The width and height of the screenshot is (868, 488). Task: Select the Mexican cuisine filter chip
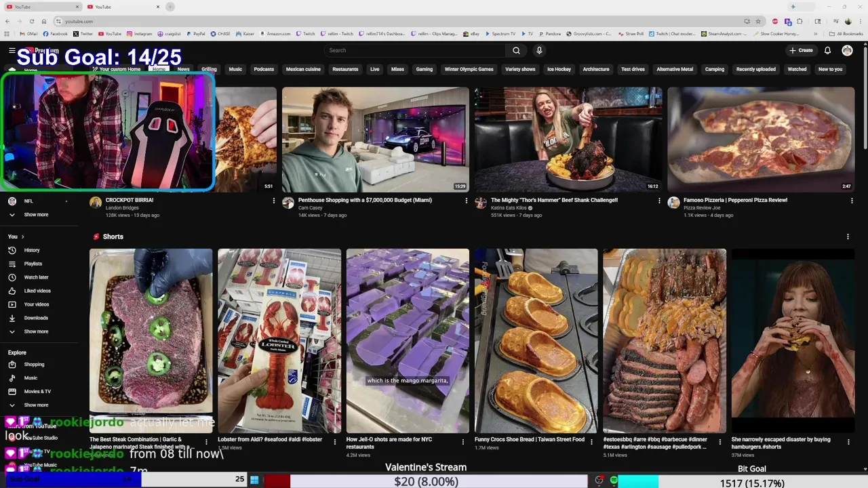[303, 69]
